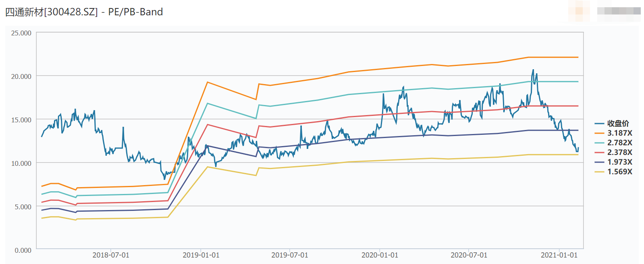The height and width of the screenshot is (264, 644).
Task: Pick the 2020-07-01 x-axis tick label
Action: (x=469, y=255)
